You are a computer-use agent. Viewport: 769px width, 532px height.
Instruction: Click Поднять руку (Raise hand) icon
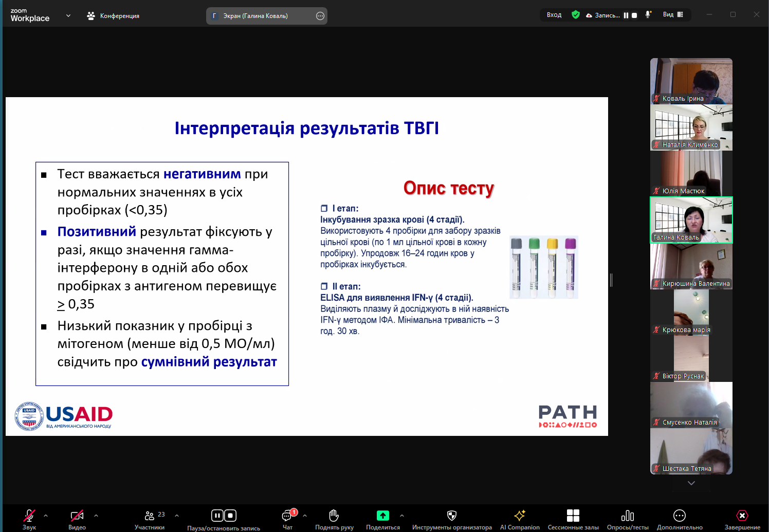pos(334,516)
